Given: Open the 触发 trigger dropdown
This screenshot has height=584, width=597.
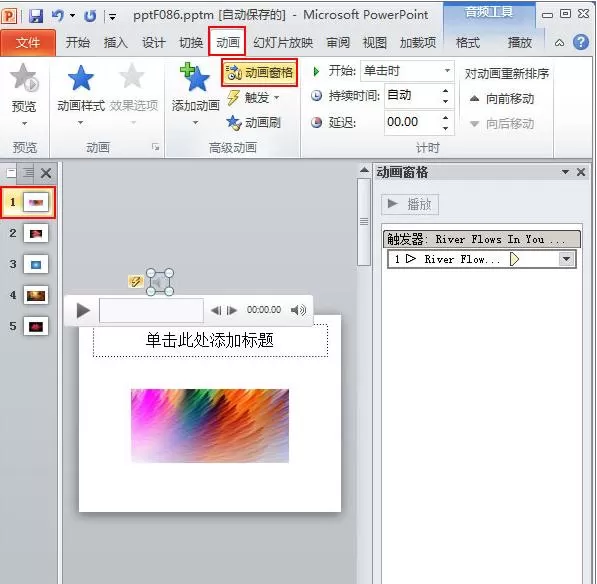Looking at the screenshot, I should (254, 98).
